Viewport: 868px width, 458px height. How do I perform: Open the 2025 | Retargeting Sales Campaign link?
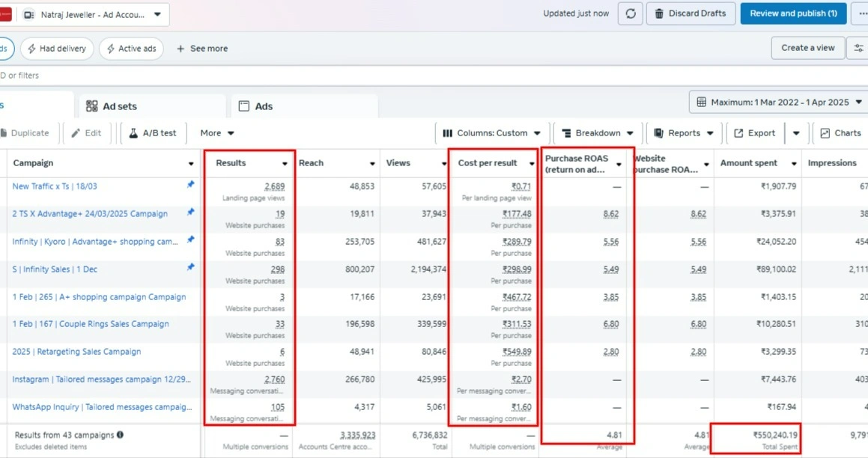pyautogui.click(x=76, y=352)
